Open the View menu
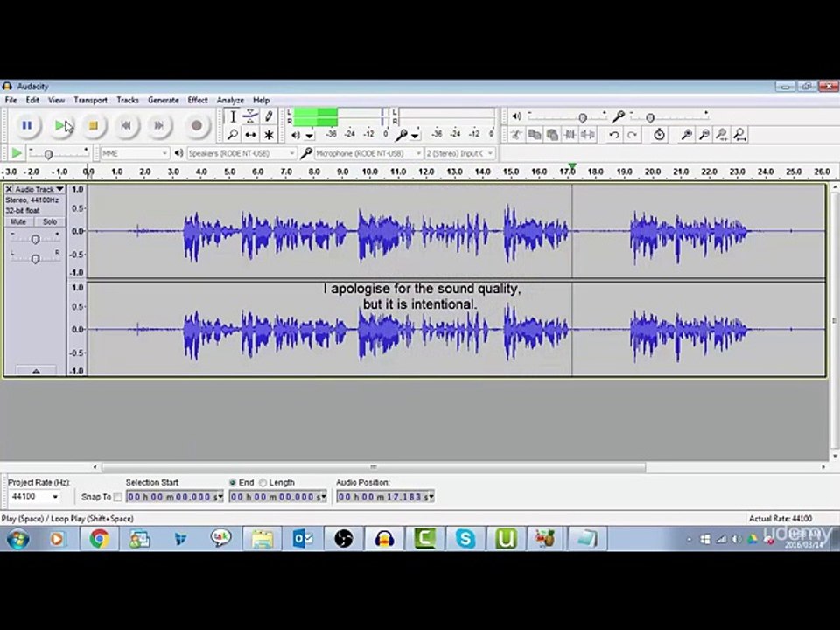 point(56,100)
